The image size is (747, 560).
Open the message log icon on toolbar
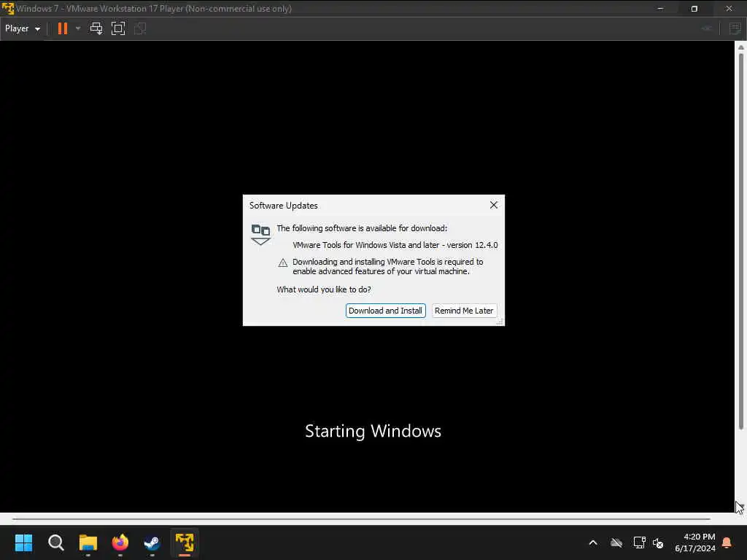point(735,28)
